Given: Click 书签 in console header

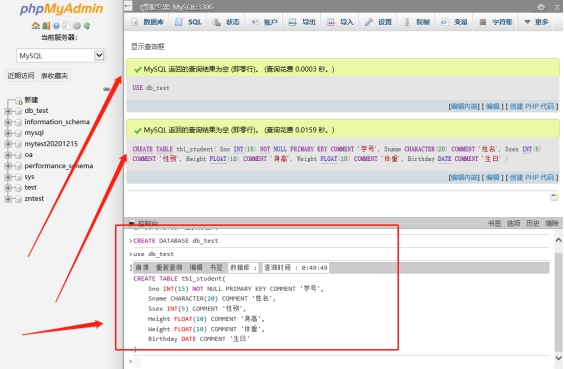Looking at the screenshot, I should [x=495, y=223].
